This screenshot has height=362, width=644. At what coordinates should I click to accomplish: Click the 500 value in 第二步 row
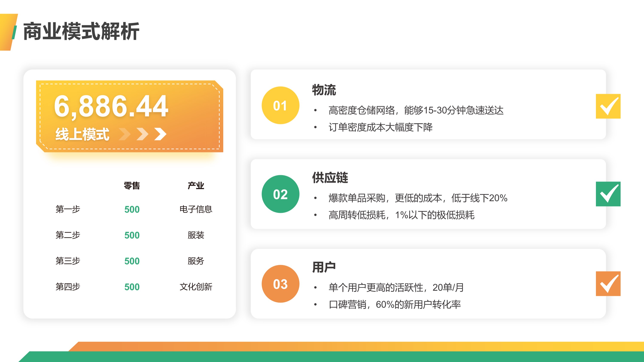132,235
